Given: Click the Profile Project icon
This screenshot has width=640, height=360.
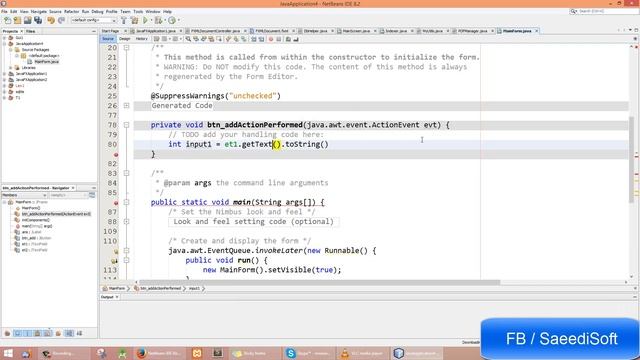Looking at the screenshot, I should [x=172, y=20].
